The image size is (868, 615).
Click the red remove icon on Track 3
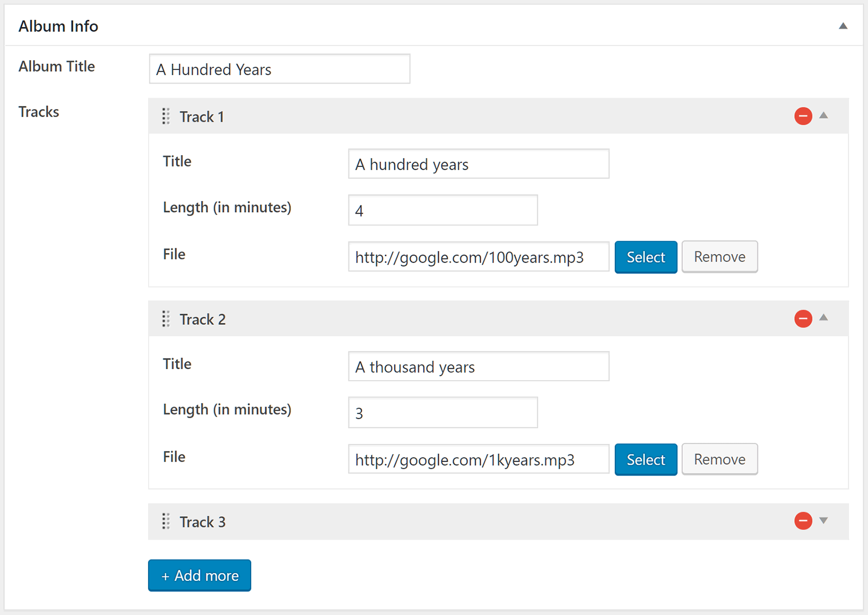coord(803,521)
